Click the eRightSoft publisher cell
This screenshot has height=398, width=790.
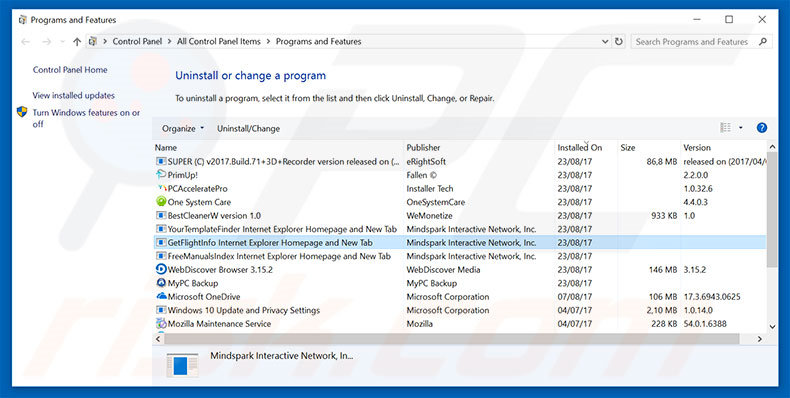coord(426,162)
